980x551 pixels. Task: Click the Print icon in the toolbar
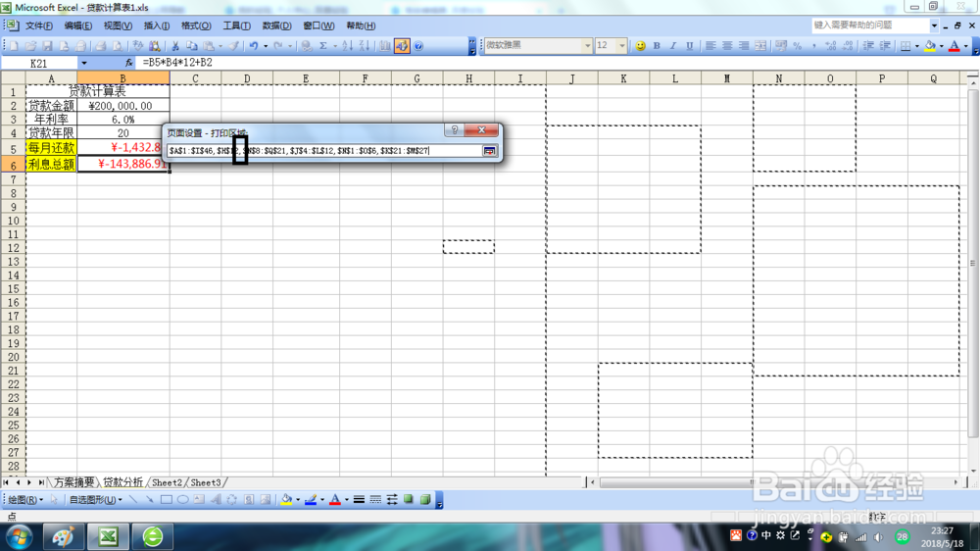tap(101, 46)
